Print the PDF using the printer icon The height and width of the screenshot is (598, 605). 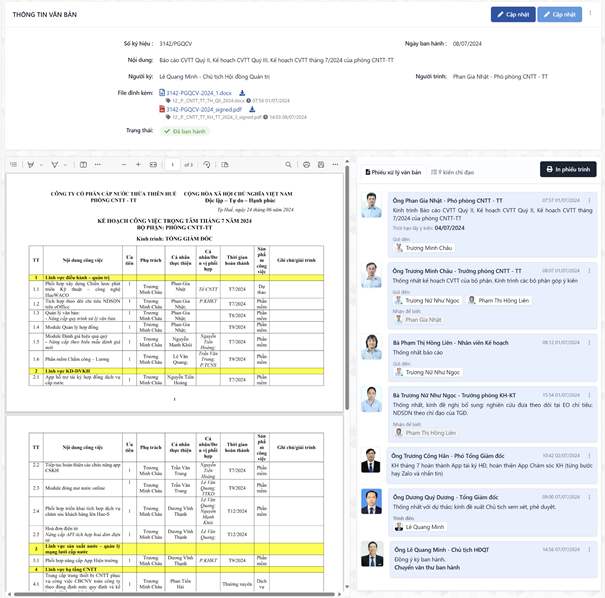click(x=306, y=164)
